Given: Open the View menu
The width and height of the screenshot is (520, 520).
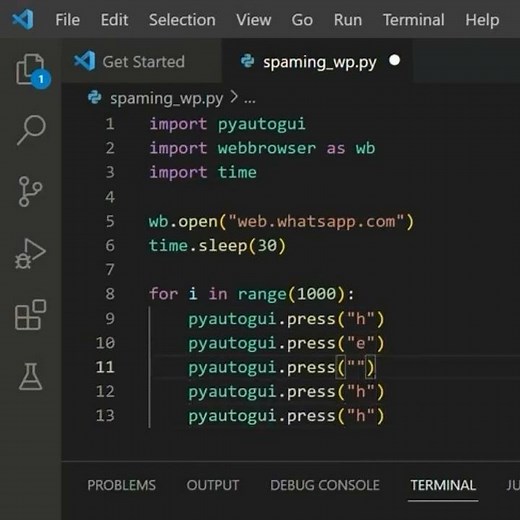Looking at the screenshot, I should pyautogui.click(x=253, y=20).
